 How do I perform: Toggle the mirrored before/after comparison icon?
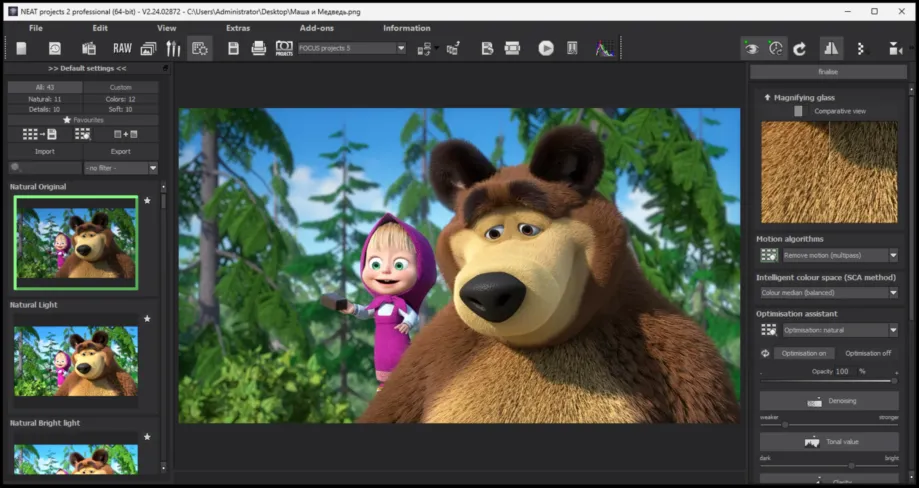coord(831,49)
